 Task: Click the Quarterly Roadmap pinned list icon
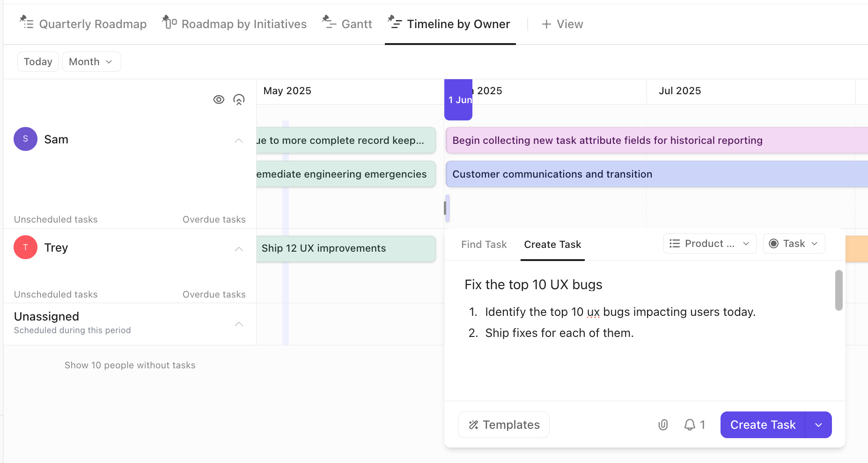click(26, 22)
